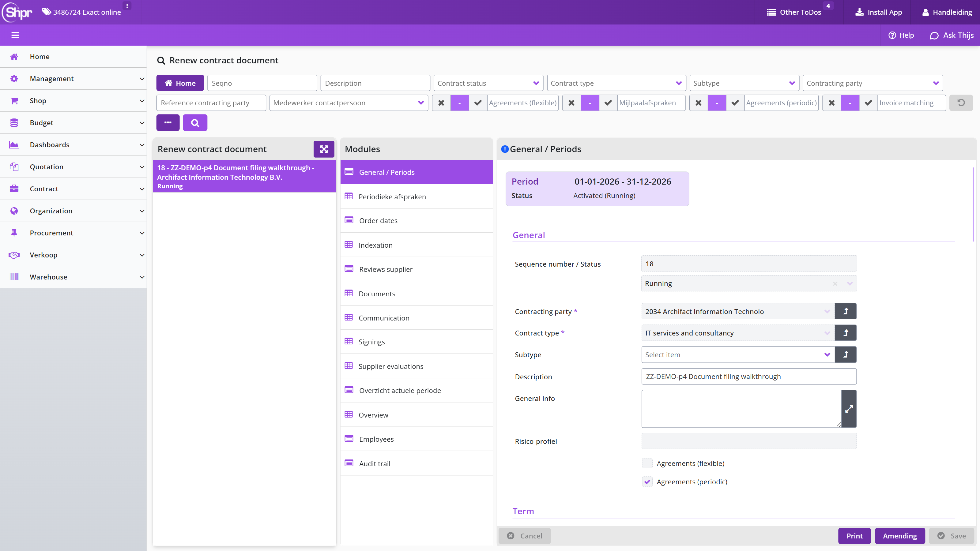The width and height of the screenshot is (980, 551).
Task: Open the Documents module
Action: click(417, 294)
